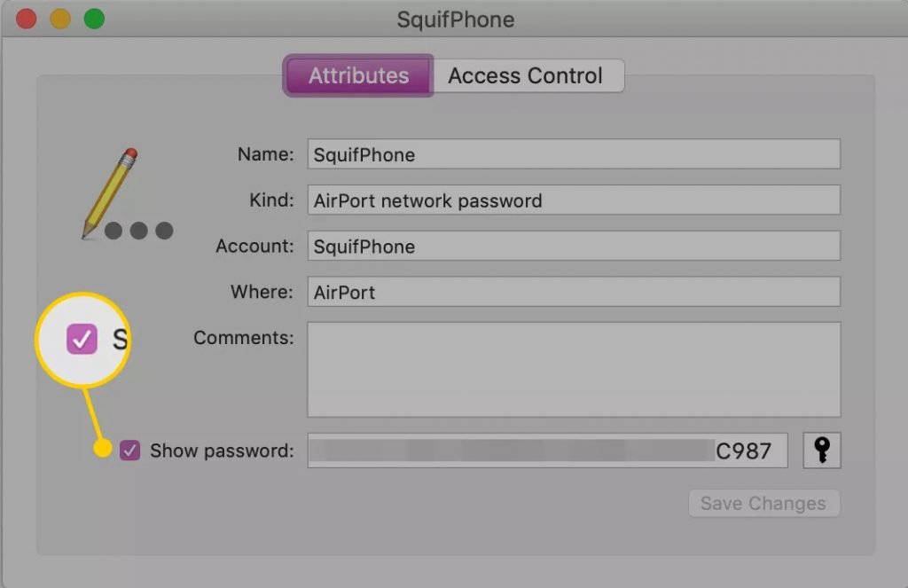Focus the Account field
Image resolution: width=908 pixels, height=588 pixels.
[x=574, y=246]
